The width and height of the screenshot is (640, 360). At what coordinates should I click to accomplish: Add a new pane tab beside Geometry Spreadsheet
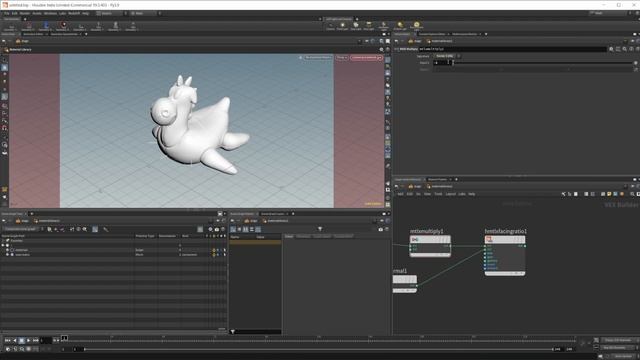tap(86, 34)
